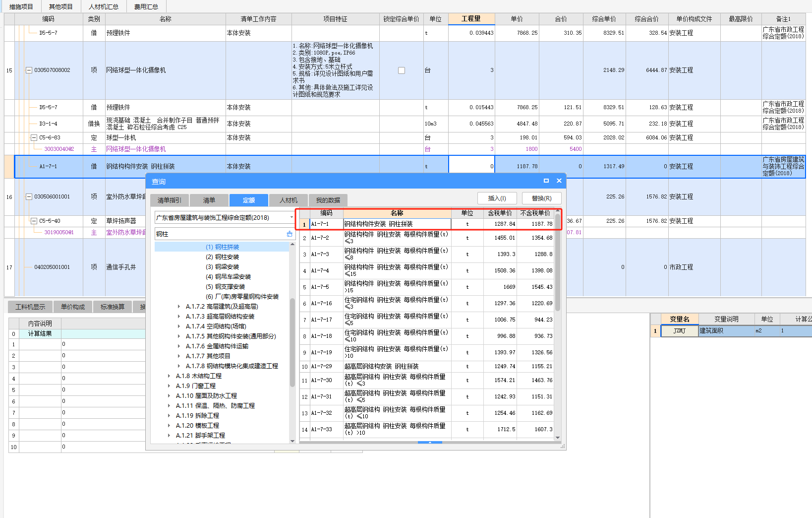Select the 3003004002 网络球型一体化摄像机 material row
Screen dimensions: 812x518
point(405,149)
